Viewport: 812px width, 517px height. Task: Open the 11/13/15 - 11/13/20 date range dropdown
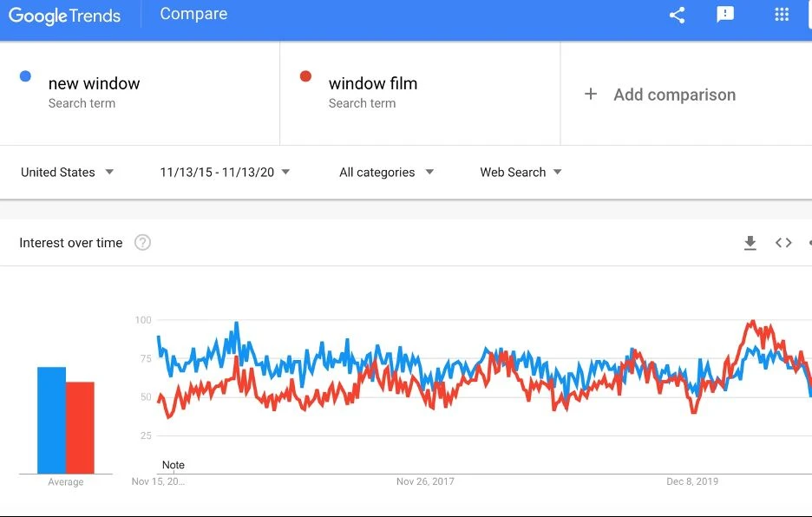coord(224,172)
